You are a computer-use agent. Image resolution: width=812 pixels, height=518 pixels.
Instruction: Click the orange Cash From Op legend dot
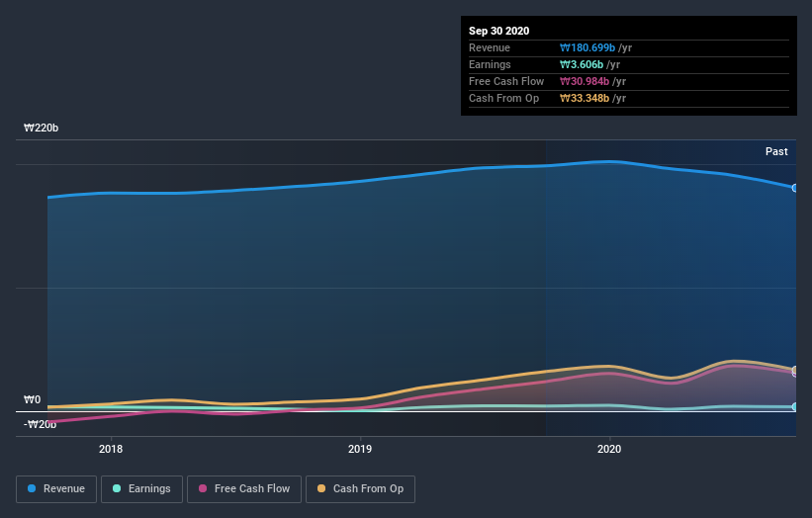point(321,488)
